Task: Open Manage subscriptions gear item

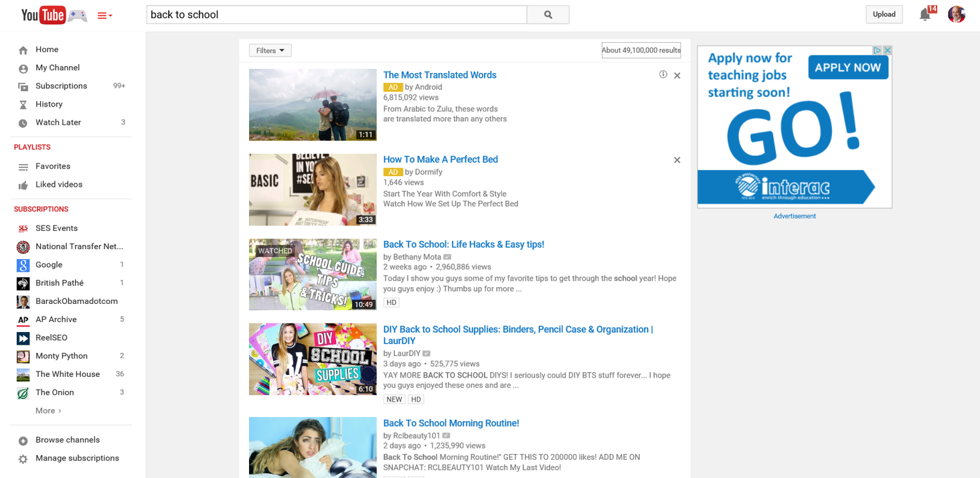Action: point(77,459)
